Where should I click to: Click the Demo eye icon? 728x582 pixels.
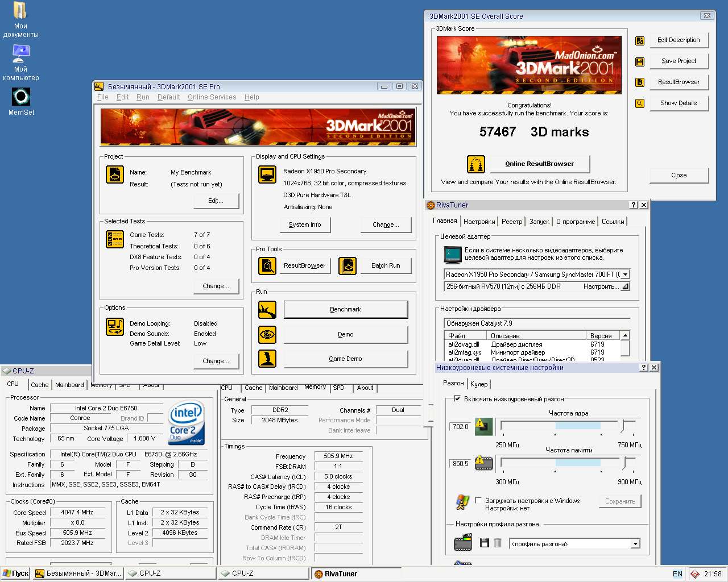tap(267, 334)
